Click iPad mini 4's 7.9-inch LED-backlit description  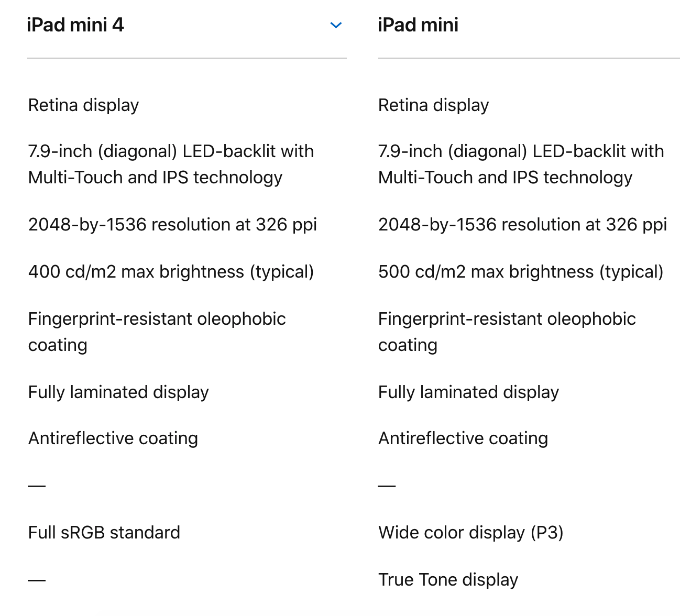coord(171,164)
